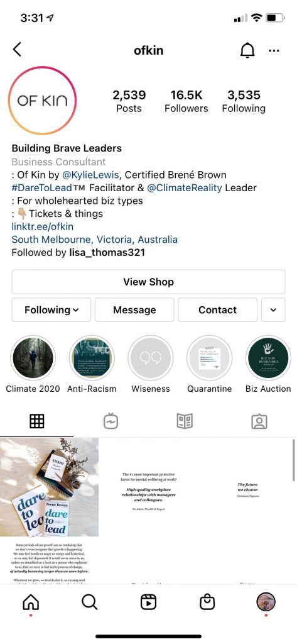Expand suggested accounts chevron button
Image resolution: width=297 pixels, height=644 pixels.
[273, 309]
